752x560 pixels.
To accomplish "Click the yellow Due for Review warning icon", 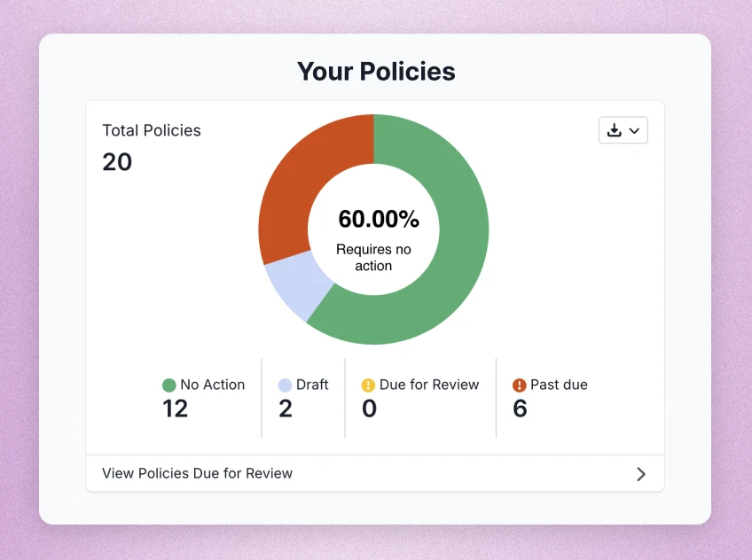I will click(368, 385).
